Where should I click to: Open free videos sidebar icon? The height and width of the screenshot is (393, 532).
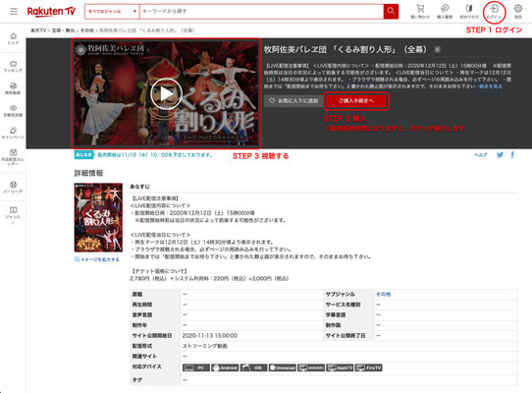click(13, 88)
